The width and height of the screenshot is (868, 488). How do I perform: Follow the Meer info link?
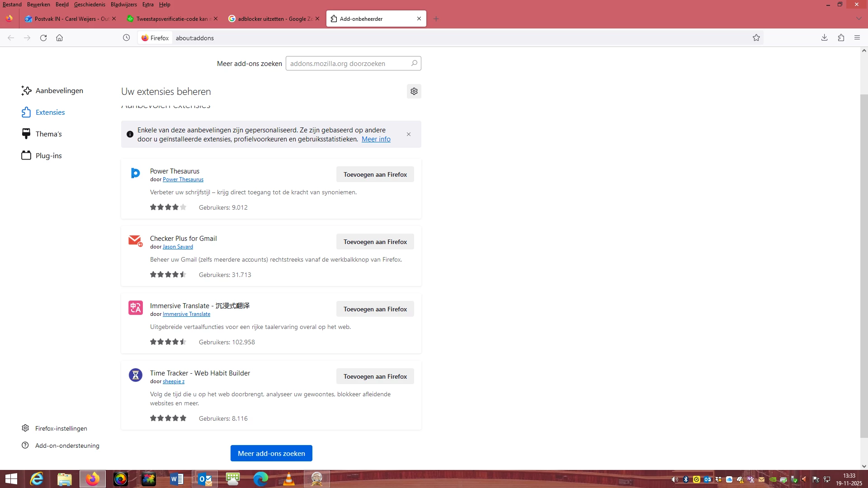[376, 139]
